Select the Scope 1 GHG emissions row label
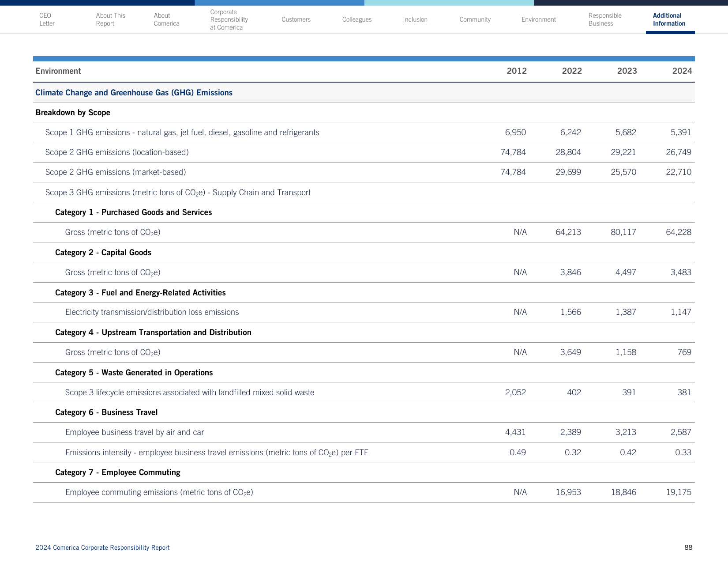Viewport: 728px width, 563px height. pos(182,132)
